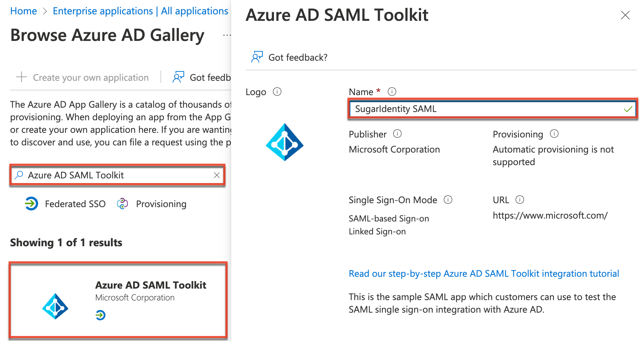Open the info tooltip next to Publisher
The height and width of the screenshot is (341, 644).
397,134
